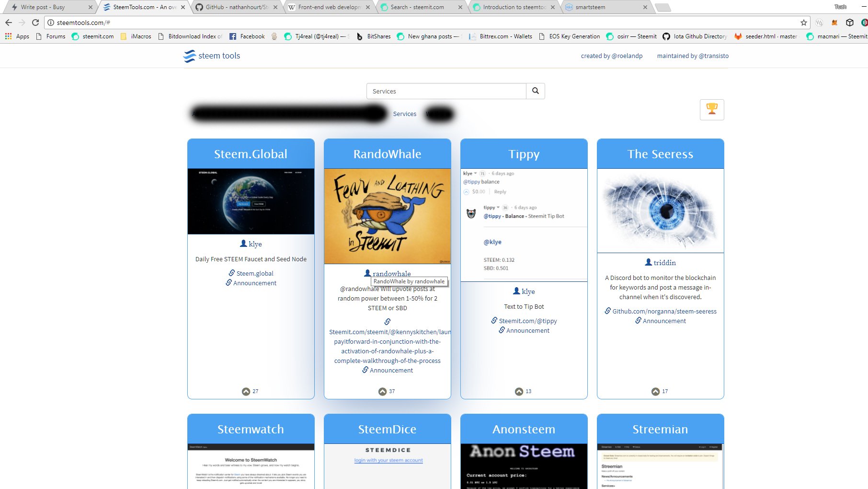Open the randowhale author link
868x489 pixels.
coord(388,273)
